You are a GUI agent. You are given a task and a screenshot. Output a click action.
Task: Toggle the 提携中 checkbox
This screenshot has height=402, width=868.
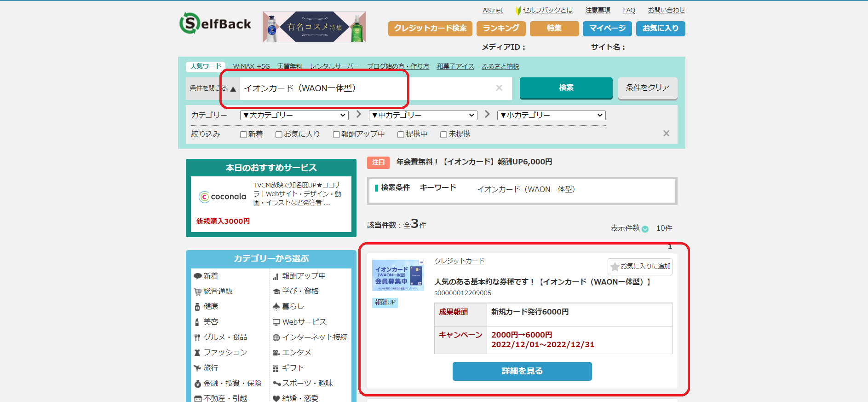click(x=401, y=134)
